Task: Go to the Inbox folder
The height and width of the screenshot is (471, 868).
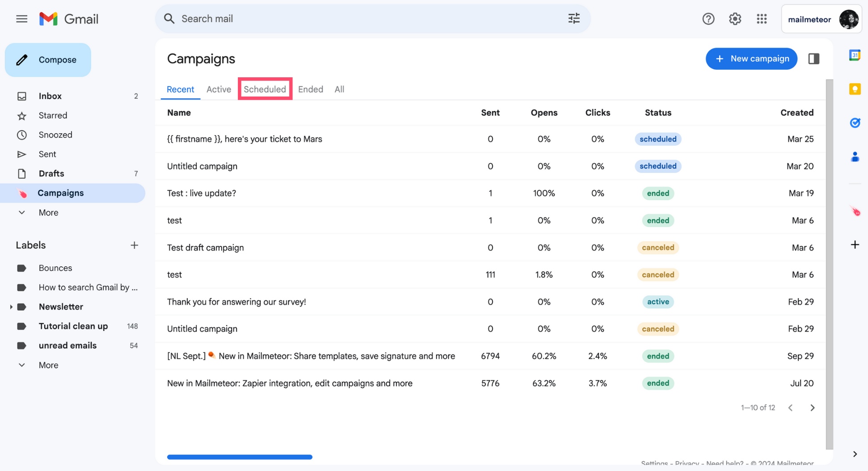Action: click(x=72, y=96)
